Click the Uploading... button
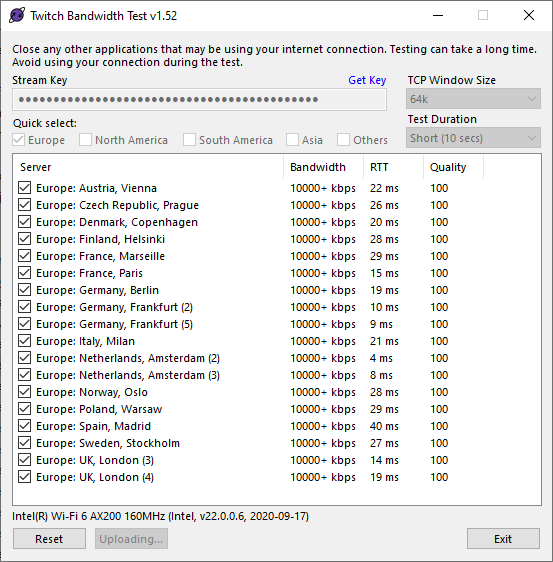 131,539
